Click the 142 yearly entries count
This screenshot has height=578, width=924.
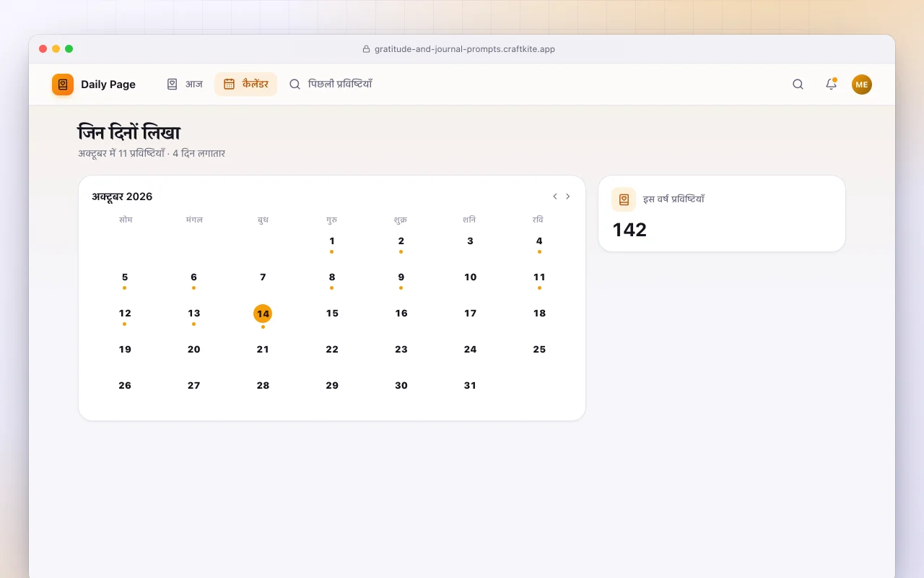[629, 230]
